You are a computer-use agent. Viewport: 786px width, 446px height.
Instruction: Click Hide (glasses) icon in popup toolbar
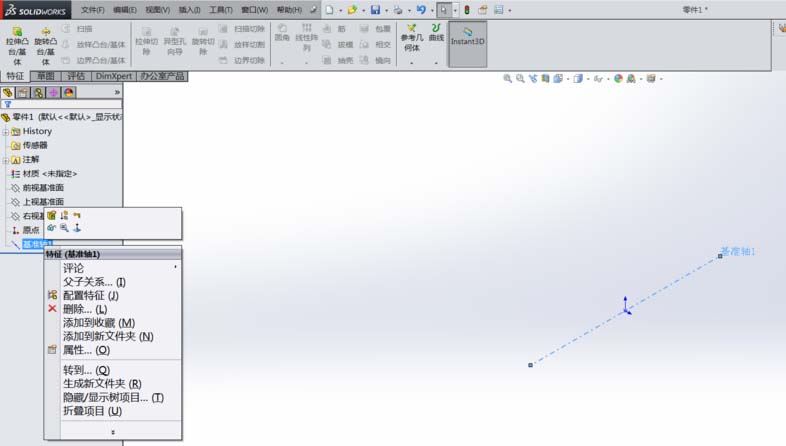point(52,228)
